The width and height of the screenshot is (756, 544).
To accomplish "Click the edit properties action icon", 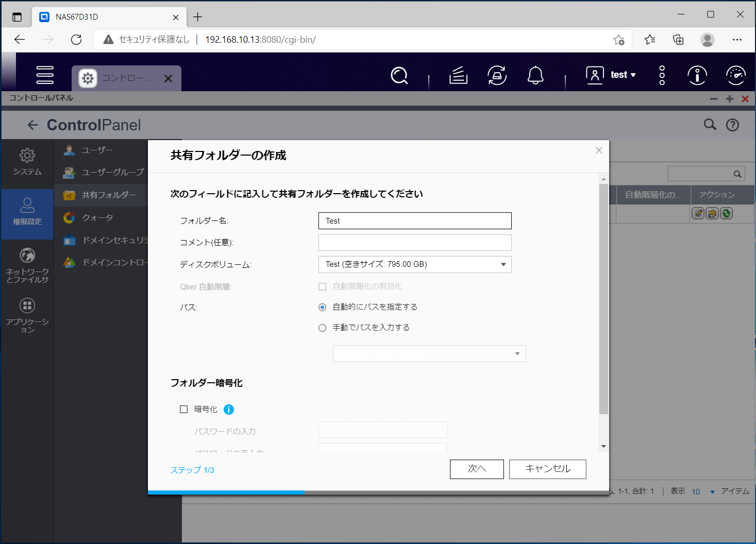I will tap(698, 213).
